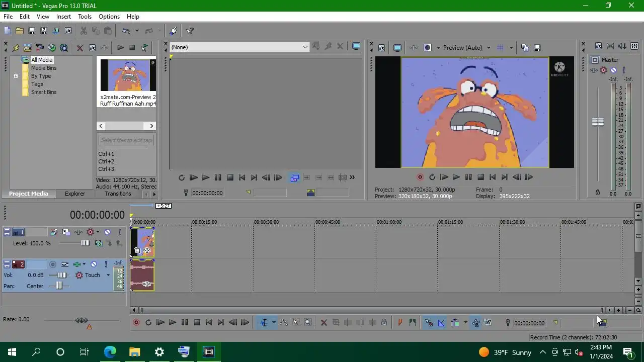This screenshot has height=362, width=644.
Task: Expand the By Type tree node
Action: tap(16, 76)
